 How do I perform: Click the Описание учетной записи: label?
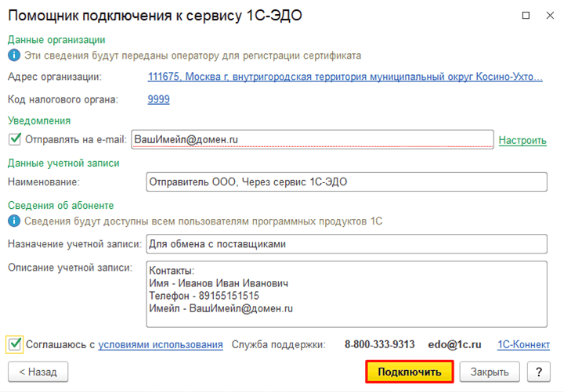(x=70, y=268)
